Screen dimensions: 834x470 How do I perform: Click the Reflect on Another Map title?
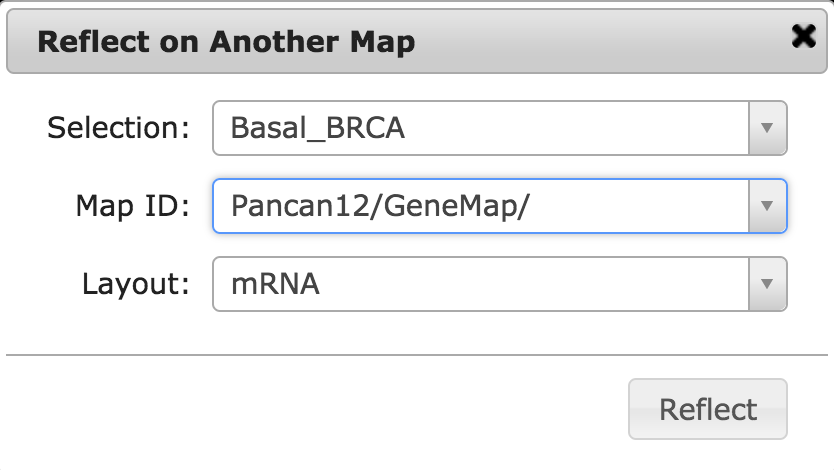pyautogui.click(x=226, y=43)
